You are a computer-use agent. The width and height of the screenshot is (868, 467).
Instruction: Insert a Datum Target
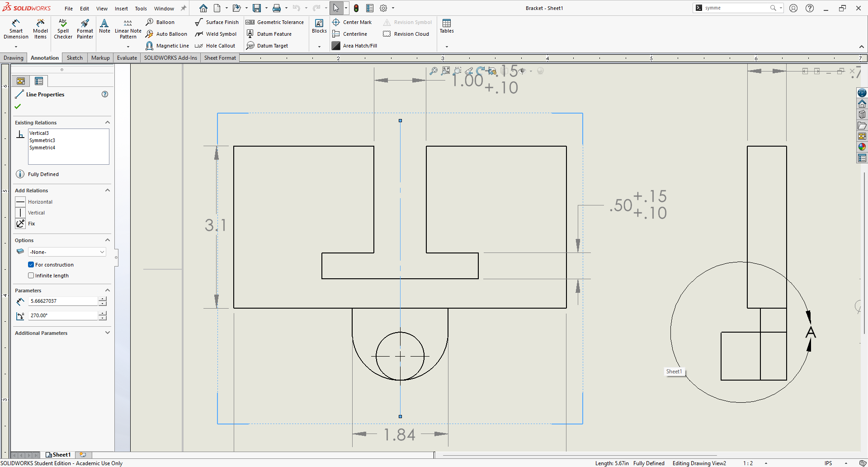[x=267, y=46]
